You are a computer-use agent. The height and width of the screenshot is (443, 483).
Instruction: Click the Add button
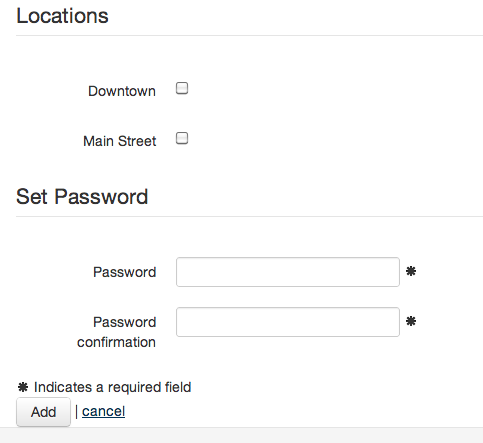[44, 412]
